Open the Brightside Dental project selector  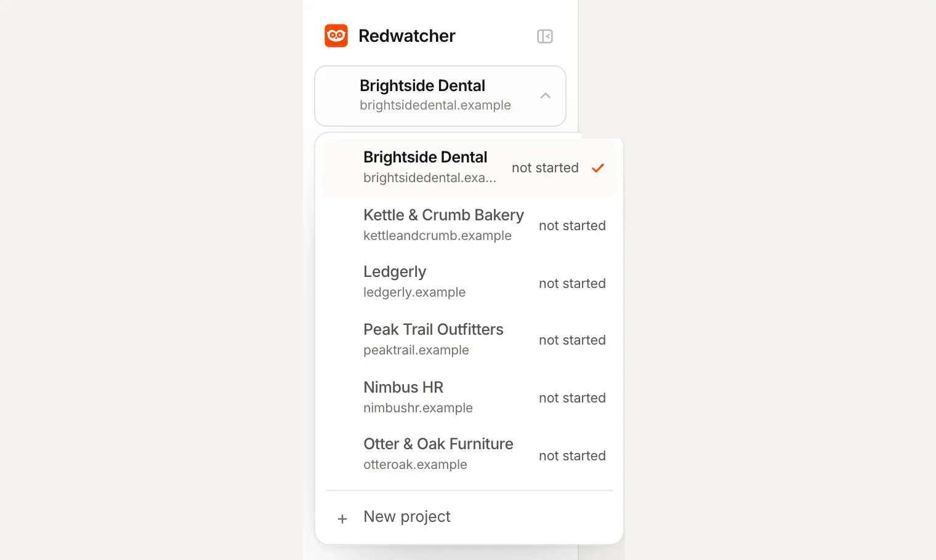(x=440, y=96)
